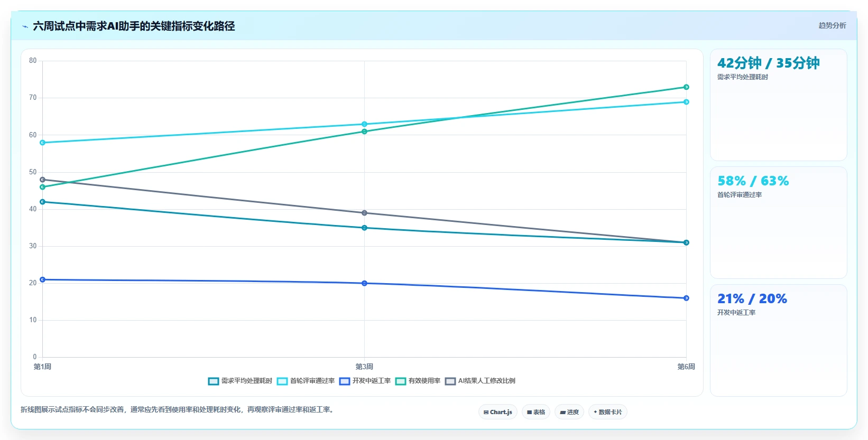Viewport: 868px width, 440px height.
Task: Click the 首轮评审通过率 legend color box
Action: (x=282, y=381)
